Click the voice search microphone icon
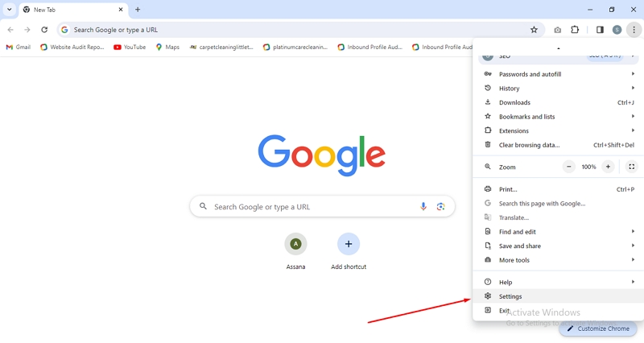 [x=423, y=206]
